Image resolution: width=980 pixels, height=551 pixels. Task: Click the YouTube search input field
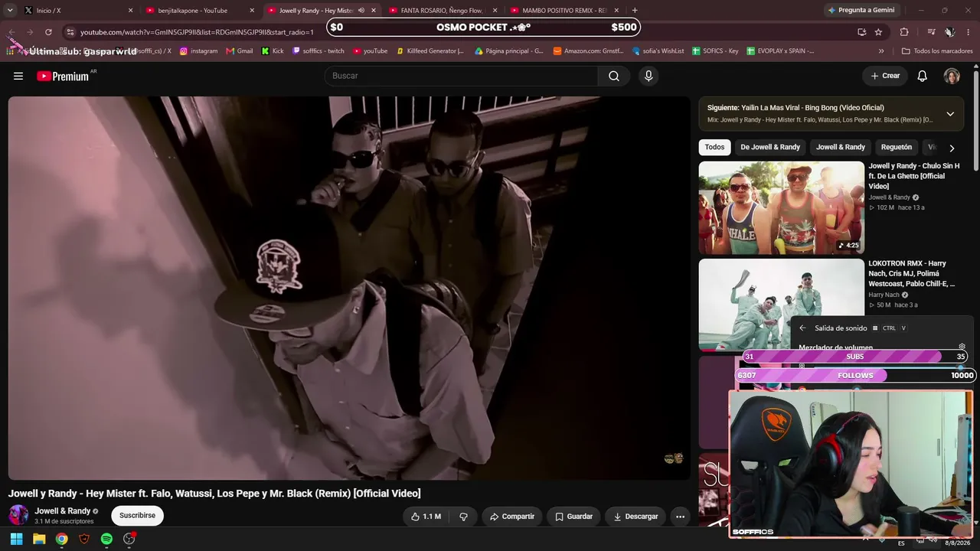(x=461, y=76)
